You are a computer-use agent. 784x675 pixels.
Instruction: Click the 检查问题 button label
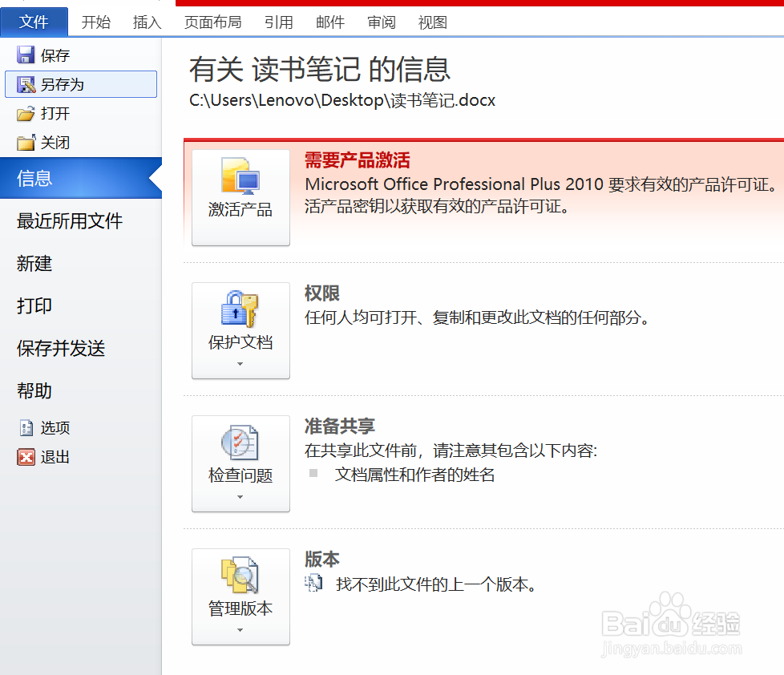point(240,475)
